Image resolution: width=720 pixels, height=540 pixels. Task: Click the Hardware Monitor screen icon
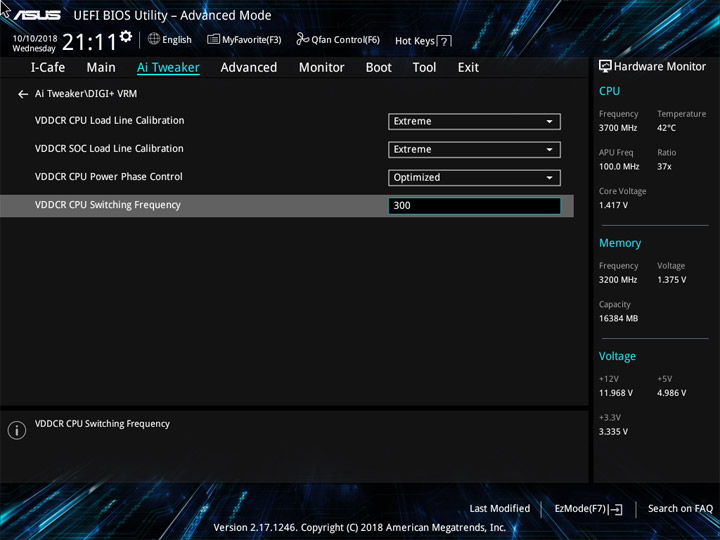click(x=605, y=66)
